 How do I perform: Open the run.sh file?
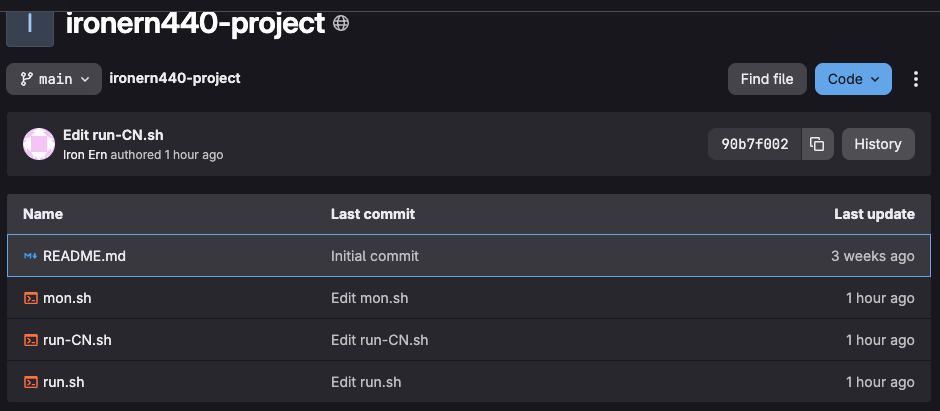point(64,382)
